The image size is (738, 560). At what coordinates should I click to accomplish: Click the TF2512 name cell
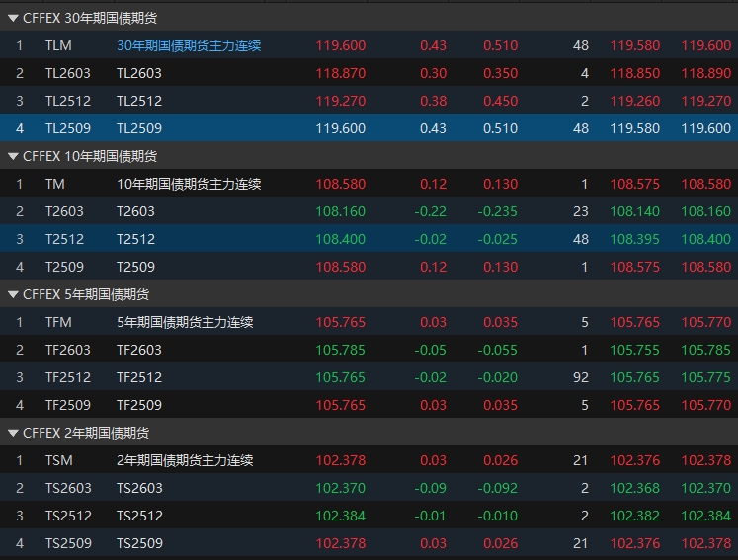(139, 377)
